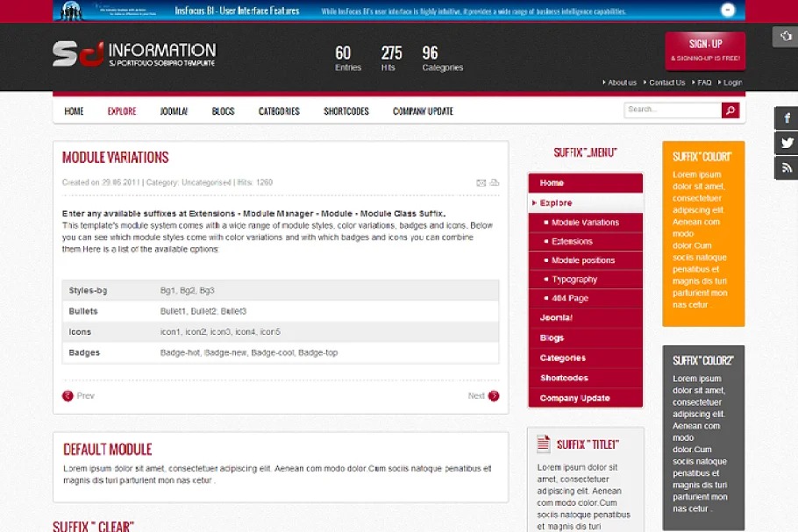Image resolution: width=798 pixels, height=532 pixels.
Task: Click the SJ Information site logo
Action: (x=133, y=54)
